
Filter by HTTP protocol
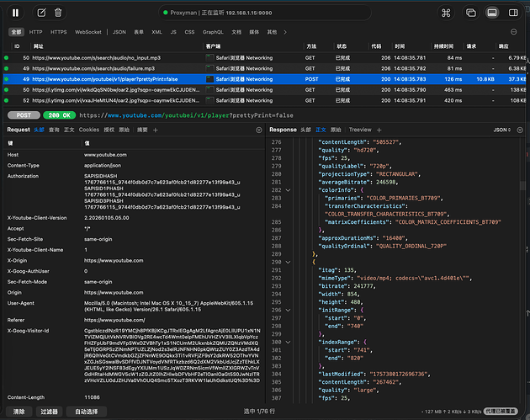[35, 32]
